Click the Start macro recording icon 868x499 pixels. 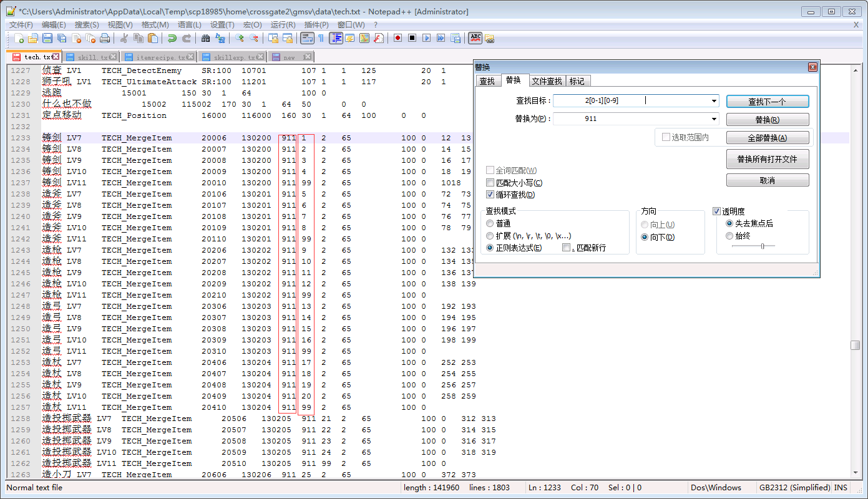[397, 39]
